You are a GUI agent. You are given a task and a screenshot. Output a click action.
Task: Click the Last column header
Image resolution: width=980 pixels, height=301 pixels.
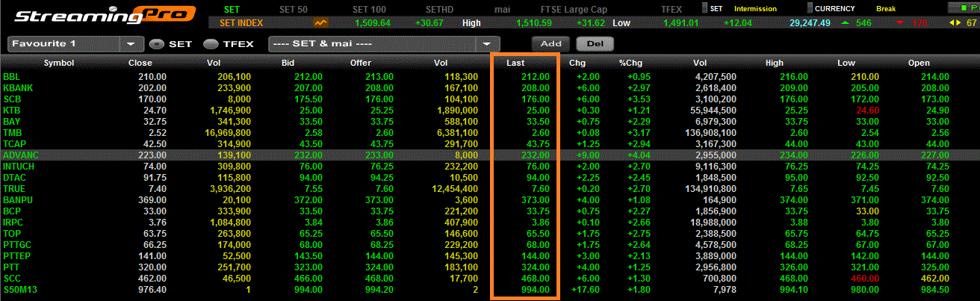[515, 63]
